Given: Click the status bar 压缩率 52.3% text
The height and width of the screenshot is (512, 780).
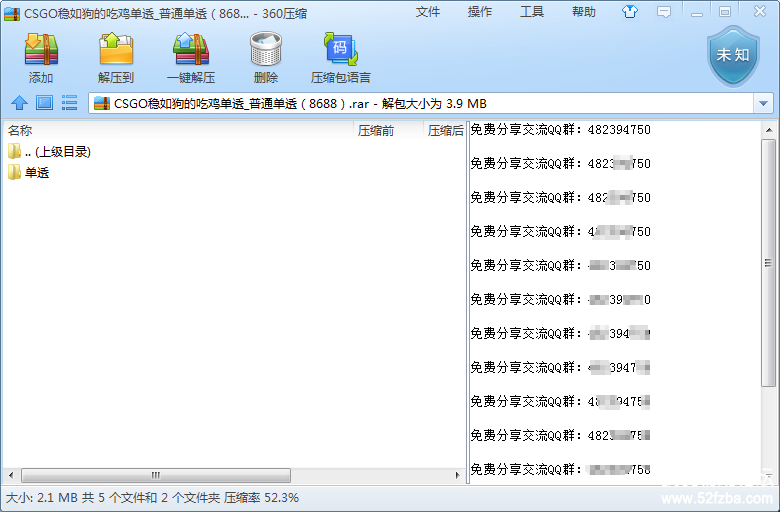Looking at the screenshot, I should click(x=261, y=498).
